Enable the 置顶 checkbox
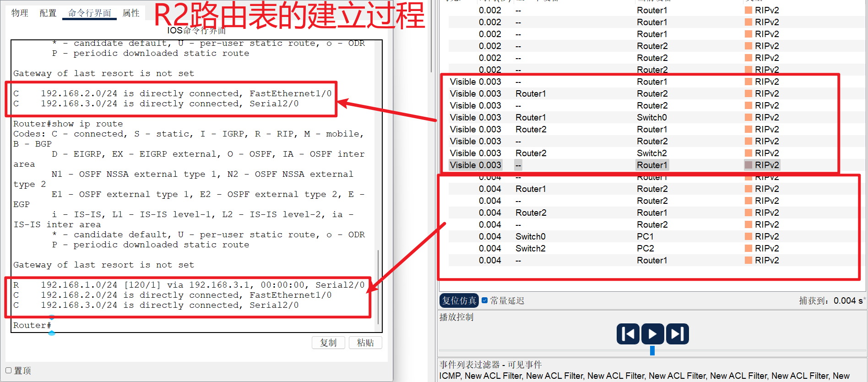Screen dimensions: 868x382 coord(8,370)
